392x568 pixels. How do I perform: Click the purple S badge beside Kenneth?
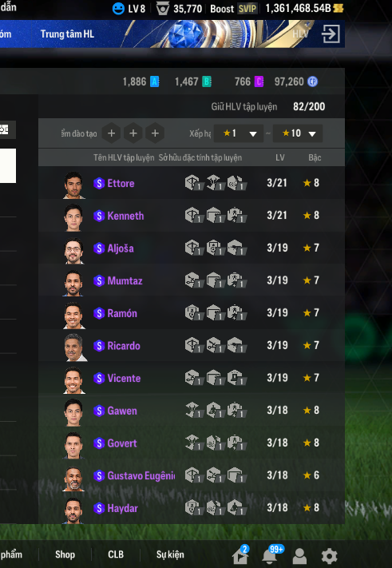coord(99,216)
